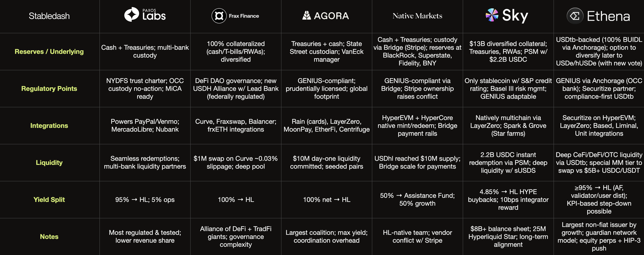Click the Paxos Labs logo icon
This screenshot has width=644, height=255.
pyautogui.click(x=132, y=15)
